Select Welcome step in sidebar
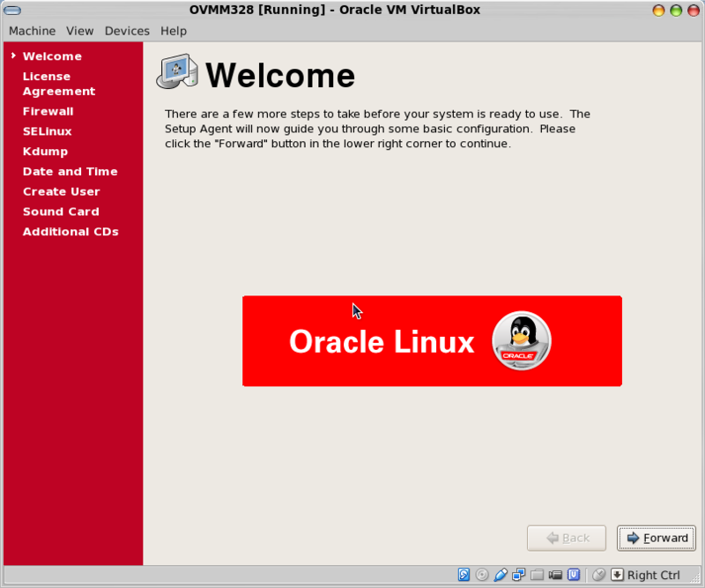The width and height of the screenshot is (705, 588). (x=52, y=56)
